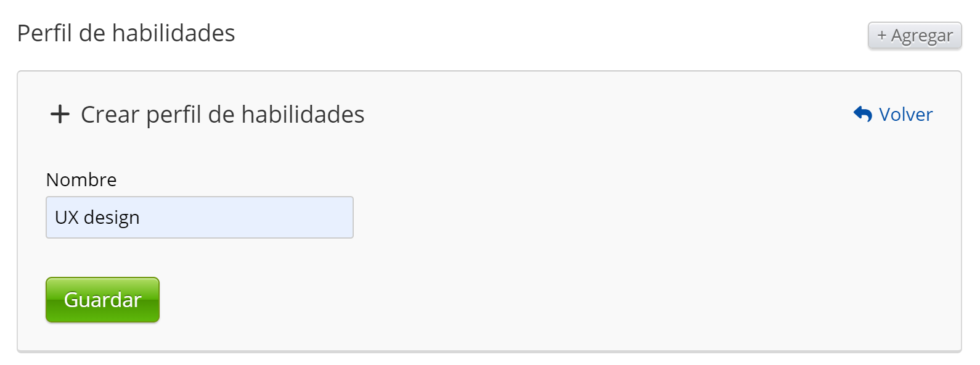This screenshot has height=365, width=980.
Task: Go back using the Volver link
Action: point(905,115)
